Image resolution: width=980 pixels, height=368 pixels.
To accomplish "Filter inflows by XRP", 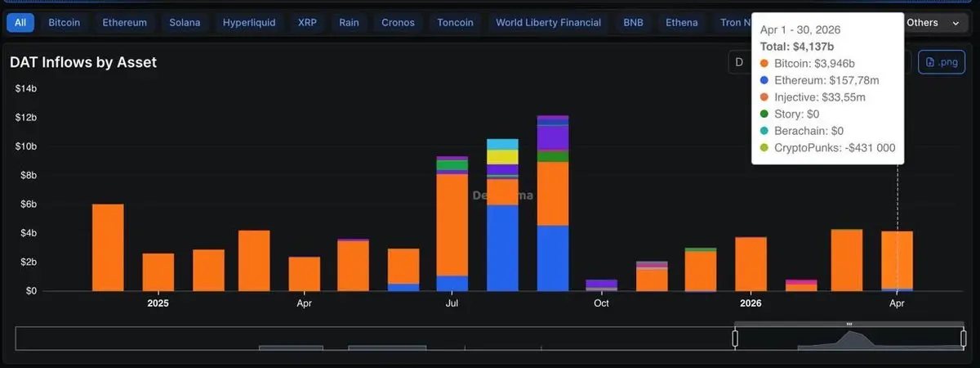I will click(x=308, y=23).
